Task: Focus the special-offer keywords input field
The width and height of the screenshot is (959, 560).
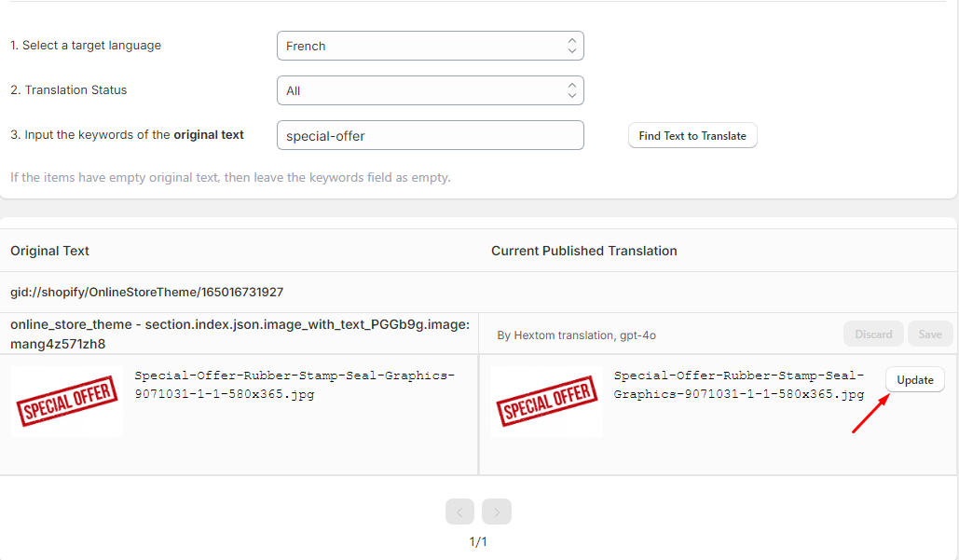Action: coord(430,135)
